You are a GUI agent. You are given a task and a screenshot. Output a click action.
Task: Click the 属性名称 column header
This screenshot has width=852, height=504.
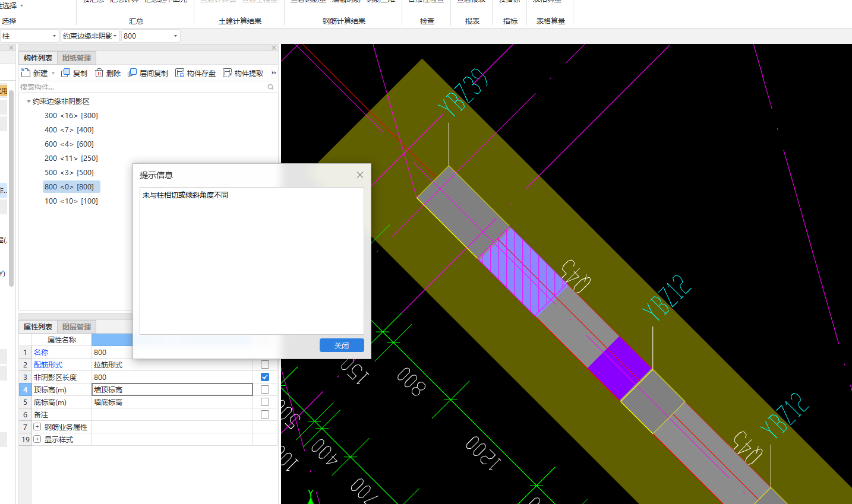coord(62,340)
